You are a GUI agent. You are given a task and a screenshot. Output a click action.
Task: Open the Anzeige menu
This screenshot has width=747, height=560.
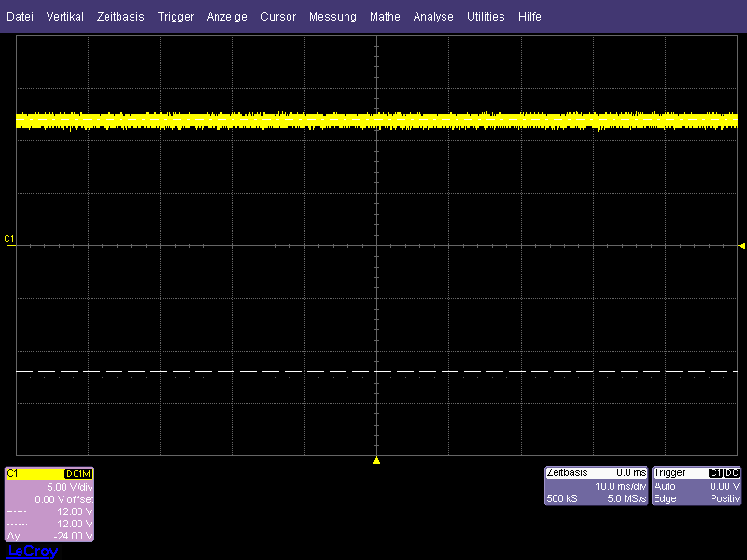pyautogui.click(x=227, y=17)
